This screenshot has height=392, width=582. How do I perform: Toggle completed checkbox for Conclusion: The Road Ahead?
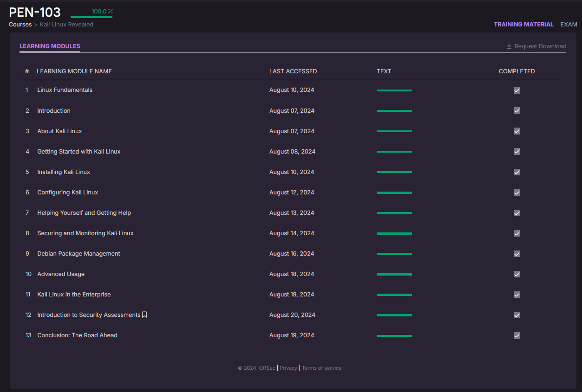[x=517, y=335]
